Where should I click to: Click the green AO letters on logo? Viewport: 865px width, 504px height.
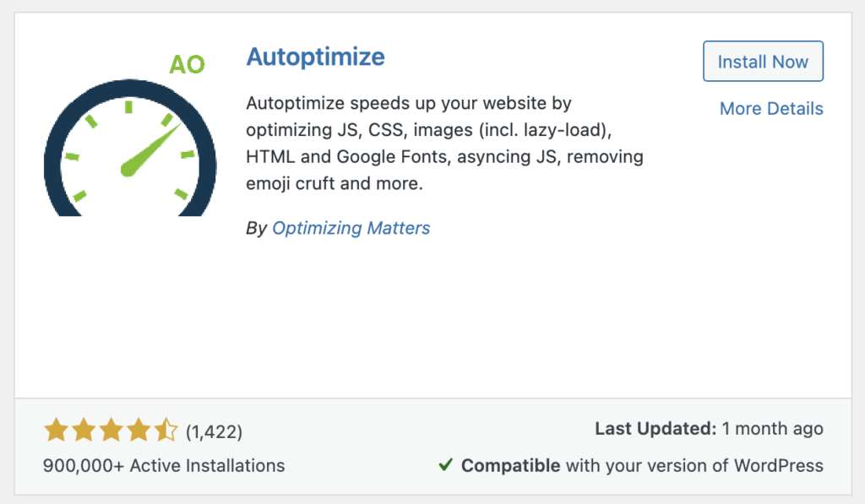[x=187, y=64]
